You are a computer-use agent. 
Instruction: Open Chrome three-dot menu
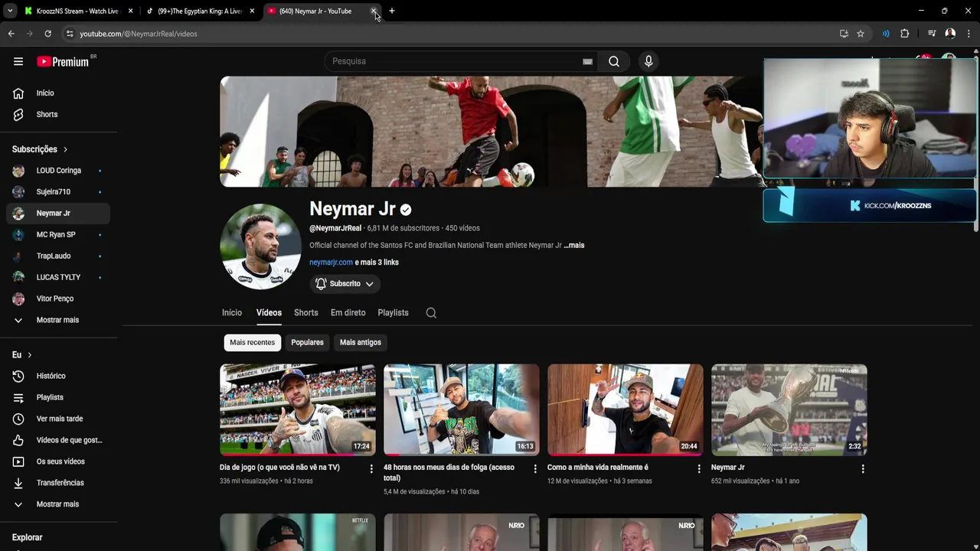click(x=969, y=34)
